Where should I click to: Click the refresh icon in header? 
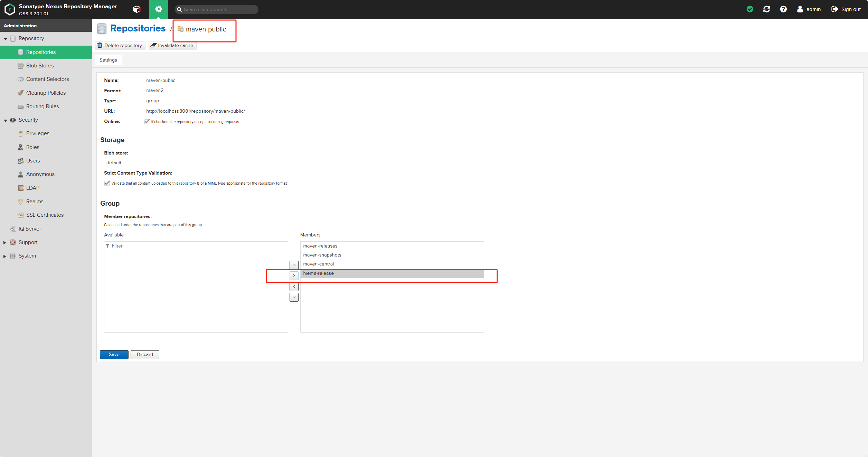point(766,9)
